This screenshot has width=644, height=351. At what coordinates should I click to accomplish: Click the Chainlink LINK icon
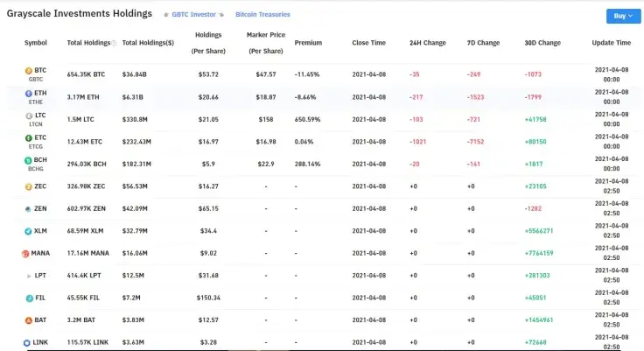click(x=27, y=342)
